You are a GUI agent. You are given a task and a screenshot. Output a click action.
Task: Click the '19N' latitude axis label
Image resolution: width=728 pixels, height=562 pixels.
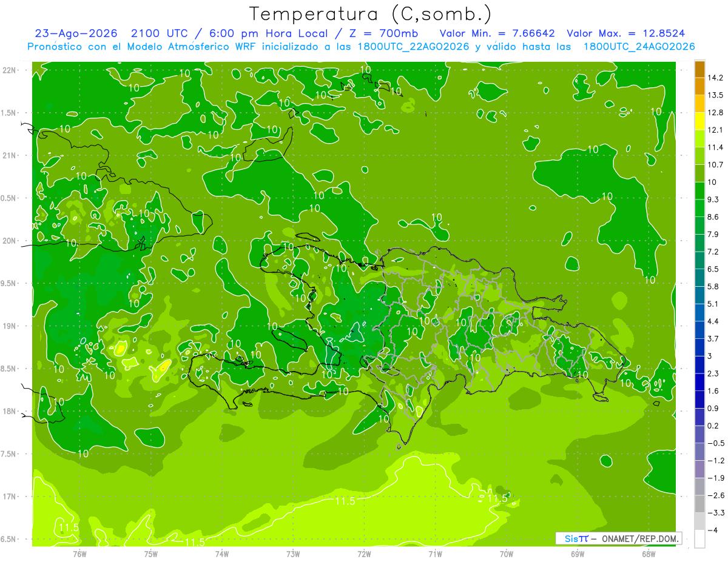(10, 326)
